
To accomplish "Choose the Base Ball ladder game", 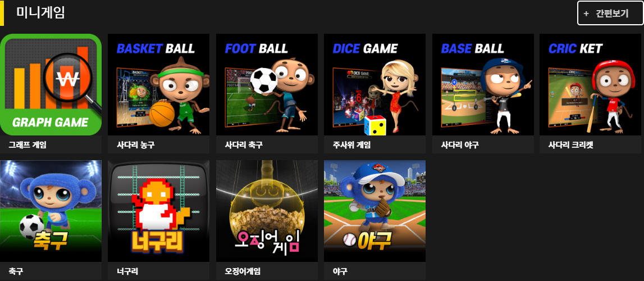I will point(483,85).
